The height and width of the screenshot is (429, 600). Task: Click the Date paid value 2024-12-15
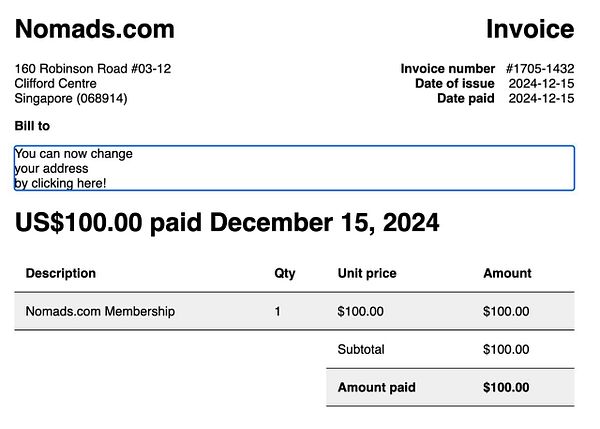click(541, 98)
